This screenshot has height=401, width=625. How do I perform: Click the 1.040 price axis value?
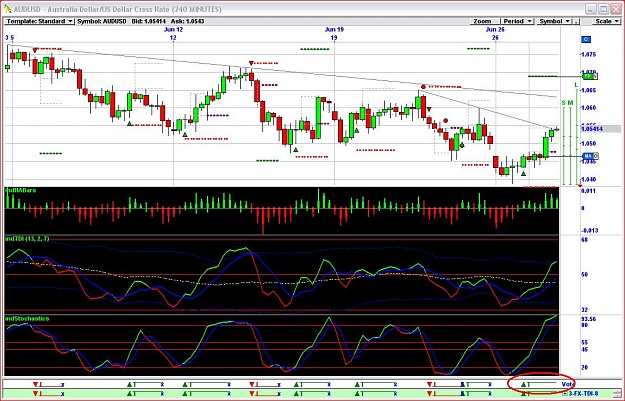tap(589, 179)
